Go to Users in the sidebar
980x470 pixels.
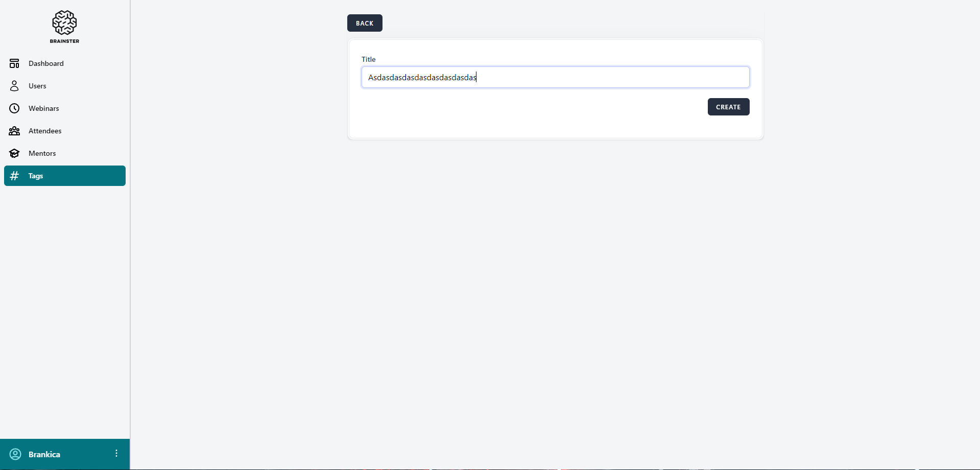(37, 86)
